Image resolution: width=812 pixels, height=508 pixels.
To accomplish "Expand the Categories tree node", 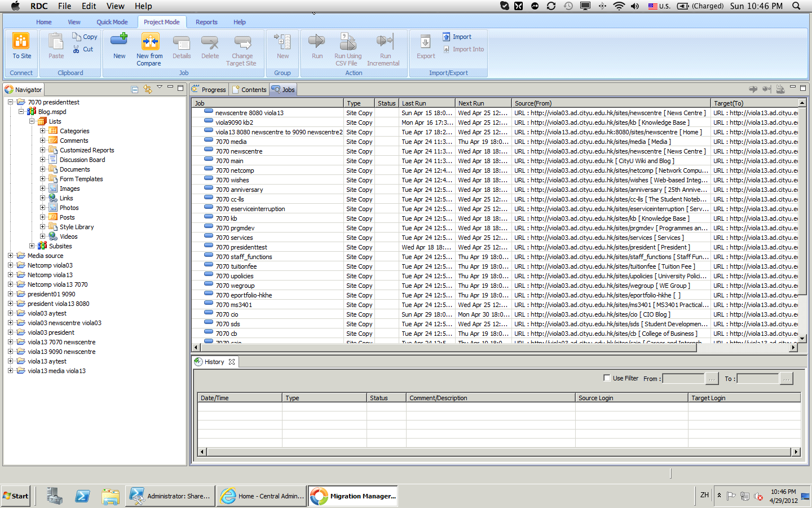I will [42, 131].
